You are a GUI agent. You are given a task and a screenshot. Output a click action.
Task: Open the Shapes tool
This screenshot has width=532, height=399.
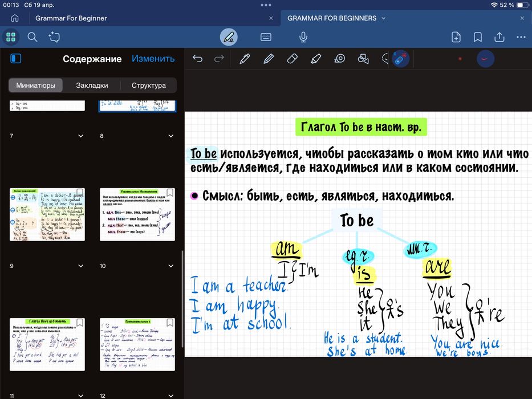click(363, 59)
